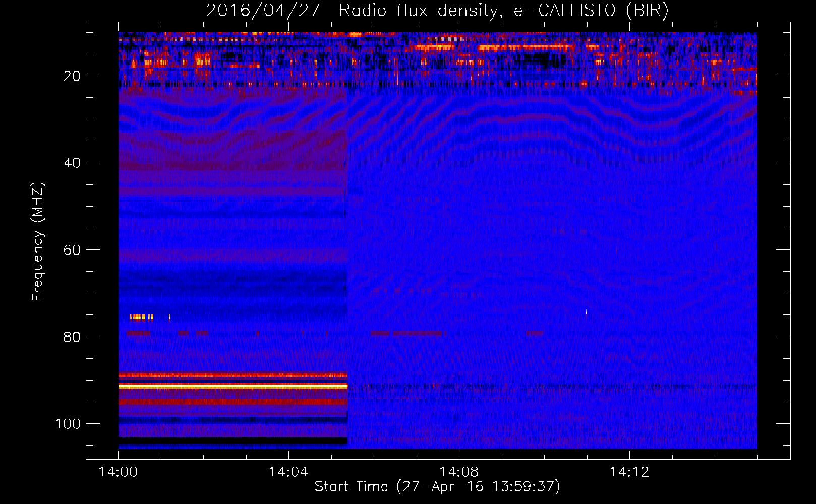Click the "Start Time (27-Apr-16 13:59:37)" label
The width and height of the screenshot is (816, 504).
(x=437, y=487)
